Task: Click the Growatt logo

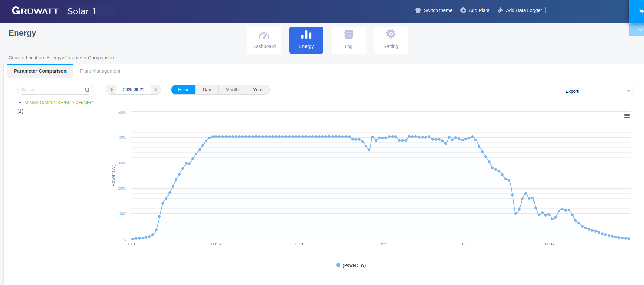Action: click(35, 11)
